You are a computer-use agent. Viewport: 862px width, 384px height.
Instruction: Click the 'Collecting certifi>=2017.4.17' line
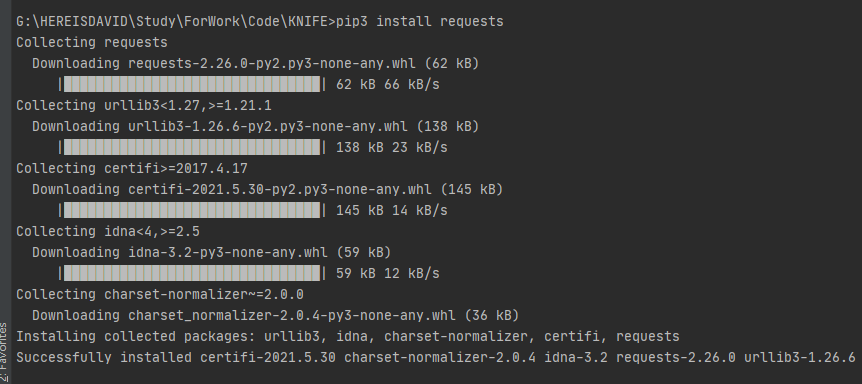pyautogui.click(x=132, y=168)
